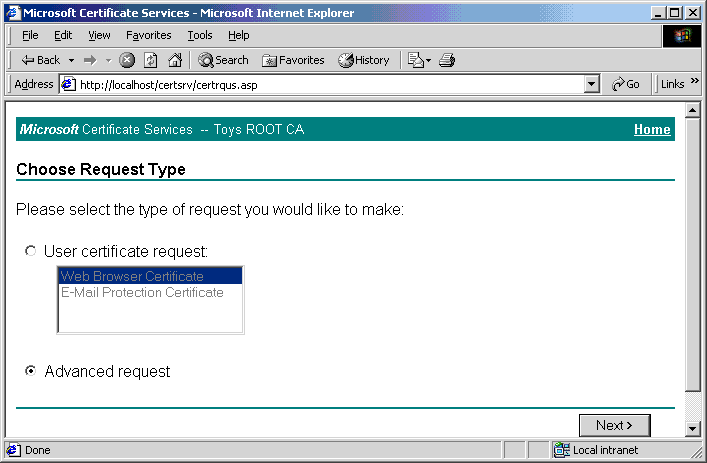Click the Windows logo throbber icon
Image resolution: width=707 pixels, height=463 pixels.
pyautogui.click(x=682, y=36)
